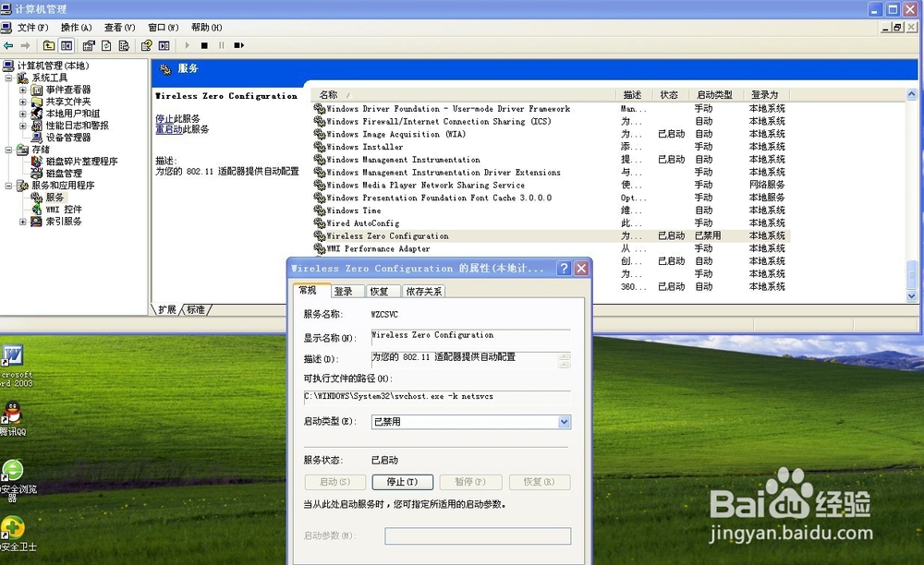Click the 停止(T) button in properties
Image resolution: width=924 pixels, height=565 pixels.
tap(403, 482)
